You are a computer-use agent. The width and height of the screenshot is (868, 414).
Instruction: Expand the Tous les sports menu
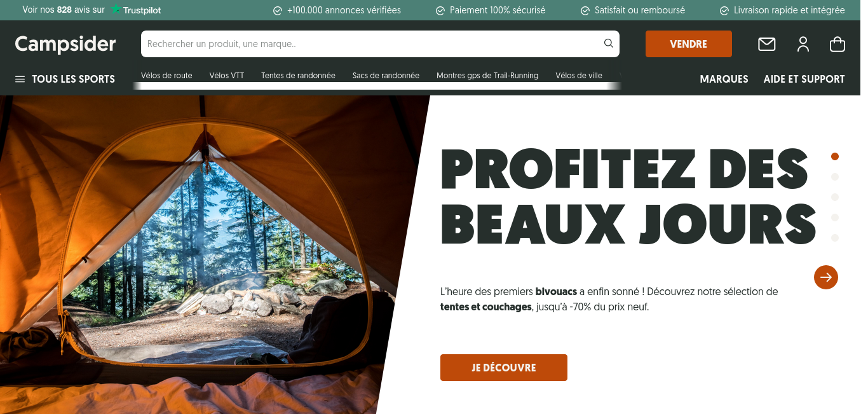(73, 79)
